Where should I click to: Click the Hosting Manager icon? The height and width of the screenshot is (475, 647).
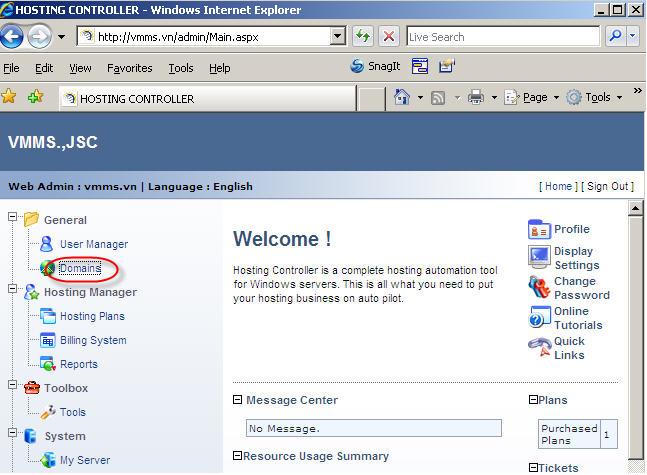click(x=31, y=292)
